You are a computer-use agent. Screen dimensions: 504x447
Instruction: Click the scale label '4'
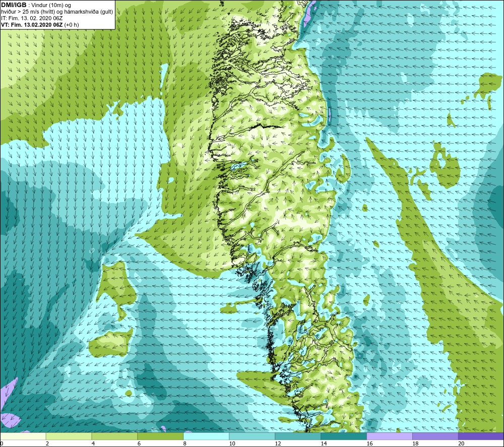click(x=93, y=443)
